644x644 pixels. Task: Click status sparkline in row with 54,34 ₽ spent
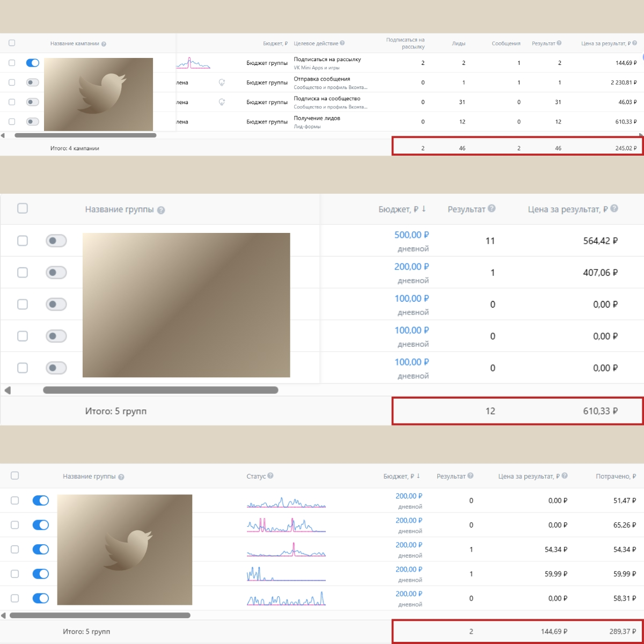286,550
